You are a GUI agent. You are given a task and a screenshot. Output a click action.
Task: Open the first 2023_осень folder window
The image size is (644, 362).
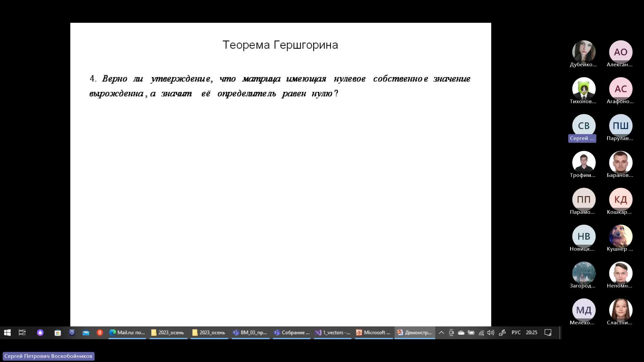pyautogui.click(x=168, y=333)
